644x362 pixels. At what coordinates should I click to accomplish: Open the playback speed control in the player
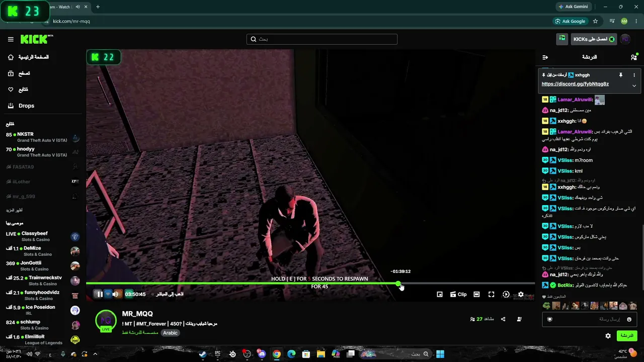tap(506, 295)
